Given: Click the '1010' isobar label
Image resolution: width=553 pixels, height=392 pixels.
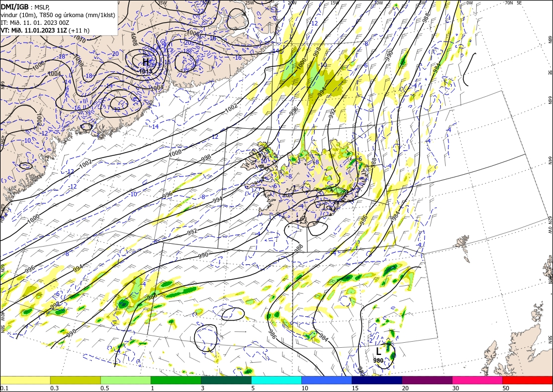Looking at the screenshot, I should (x=79, y=39).
